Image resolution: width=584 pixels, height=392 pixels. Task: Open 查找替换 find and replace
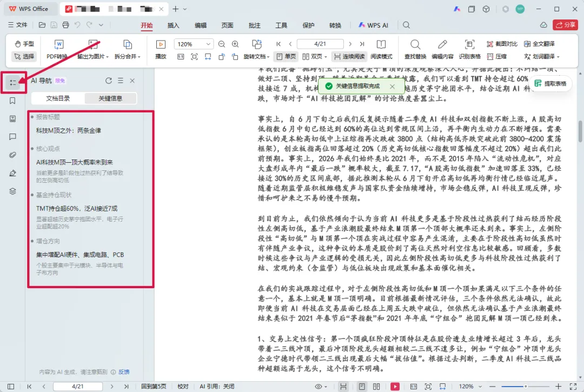pyautogui.click(x=415, y=49)
